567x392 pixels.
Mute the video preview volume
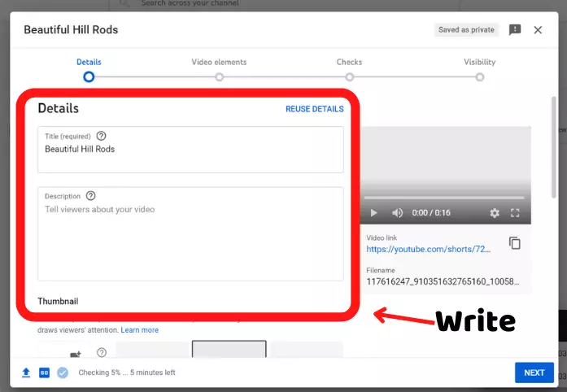point(397,212)
